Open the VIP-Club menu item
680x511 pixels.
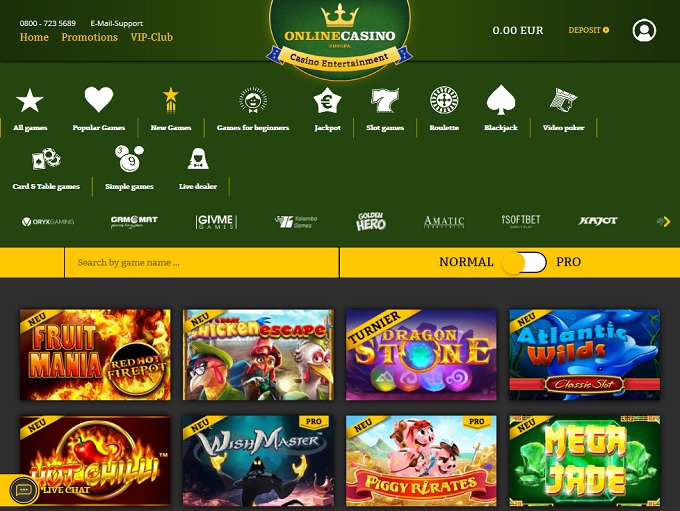click(151, 37)
